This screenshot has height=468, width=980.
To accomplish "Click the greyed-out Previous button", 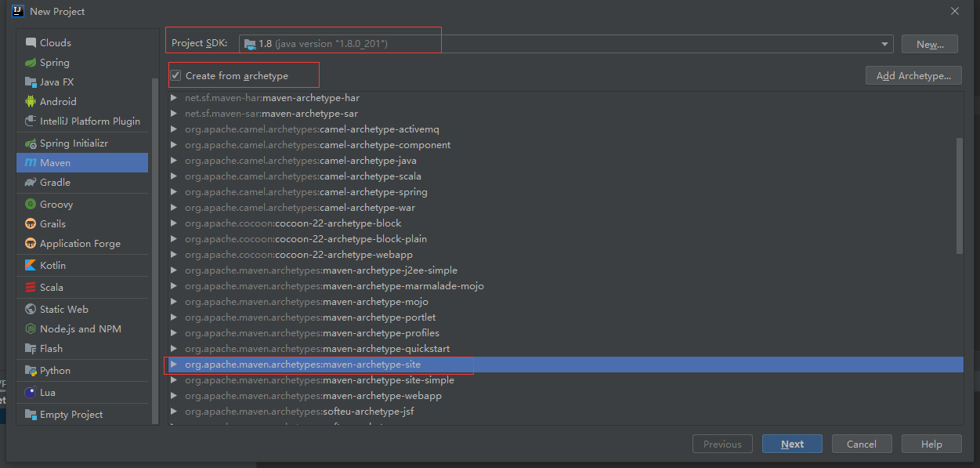I will [x=722, y=444].
